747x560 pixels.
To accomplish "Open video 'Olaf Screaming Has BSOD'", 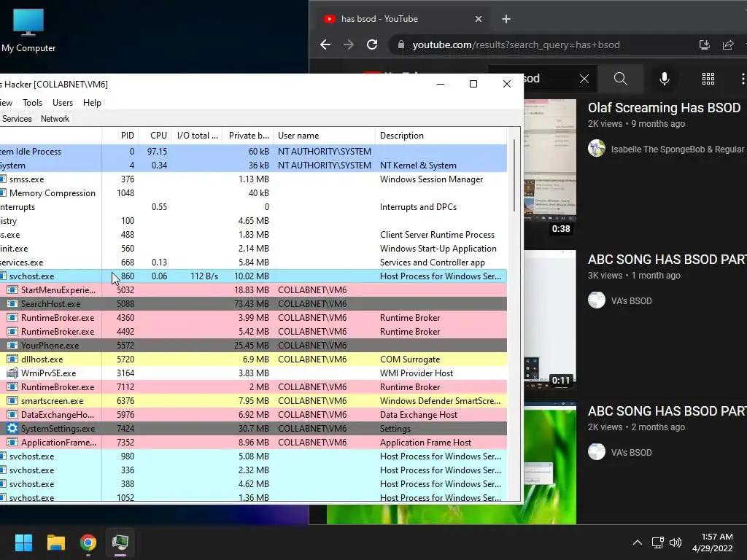I will [x=664, y=108].
